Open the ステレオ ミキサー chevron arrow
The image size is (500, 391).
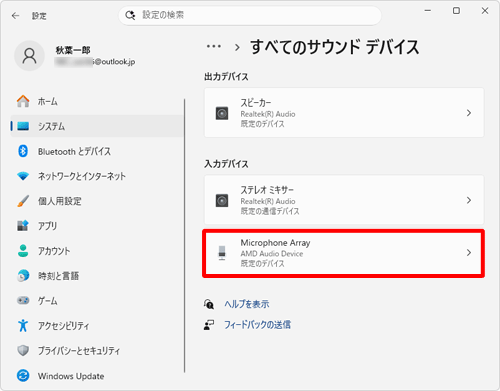coord(469,200)
